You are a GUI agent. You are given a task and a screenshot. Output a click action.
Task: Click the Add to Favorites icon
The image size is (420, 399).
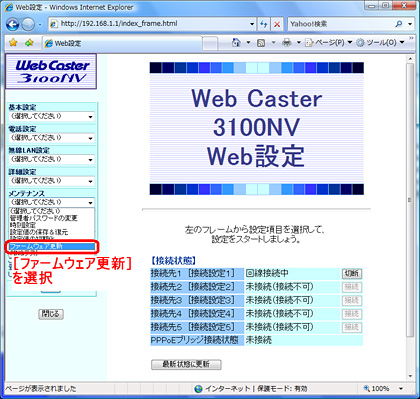(x=29, y=43)
